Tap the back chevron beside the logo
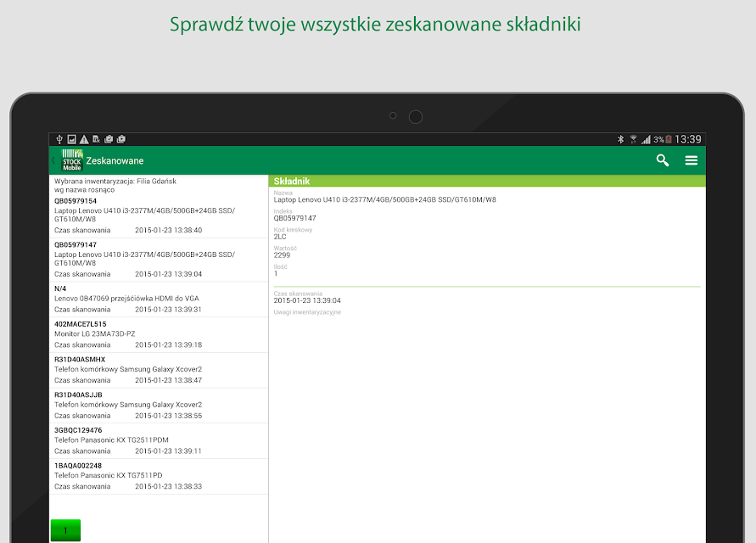The height and width of the screenshot is (543, 756). pos(53,160)
